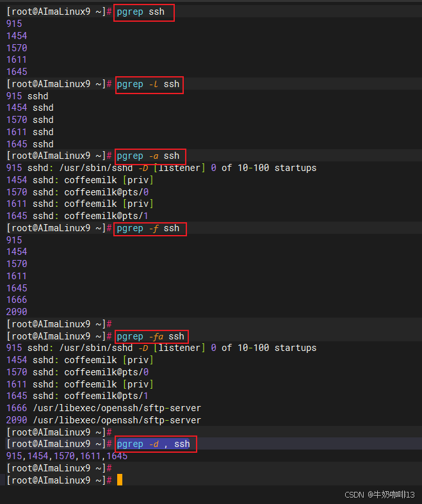Select the comma-separated output 915,1454,1570,1611,1645
422x504 pixels.
(67, 456)
